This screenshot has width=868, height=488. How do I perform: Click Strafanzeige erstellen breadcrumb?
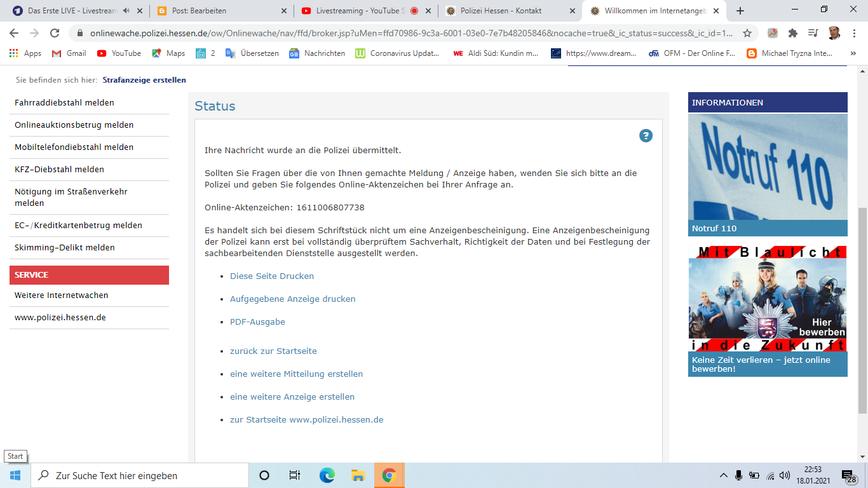(x=144, y=80)
